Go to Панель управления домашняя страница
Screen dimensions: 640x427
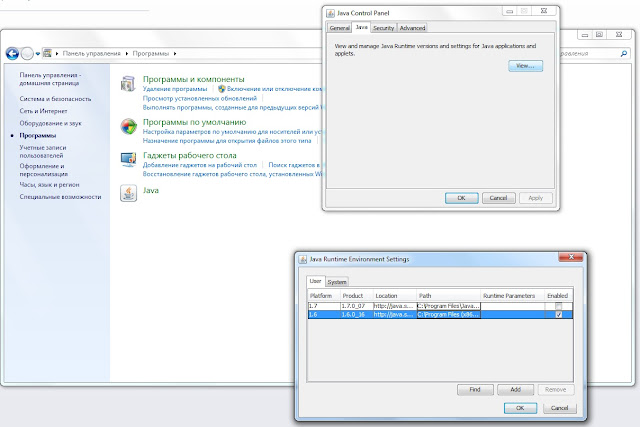coord(50,79)
